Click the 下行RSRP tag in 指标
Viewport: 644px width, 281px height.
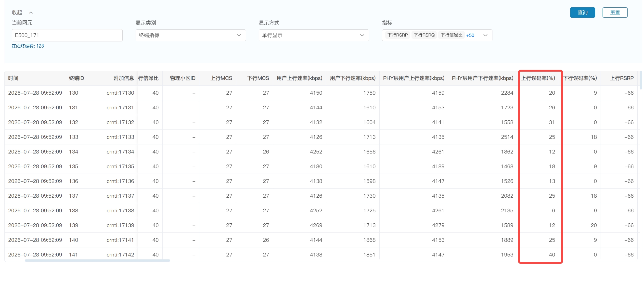click(398, 35)
